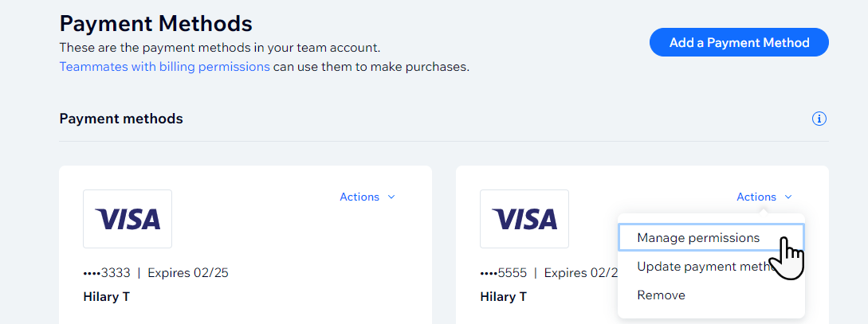Click the info icon beside Payment methods
The width and height of the screenshot is (868, 324).
(819, 119)
